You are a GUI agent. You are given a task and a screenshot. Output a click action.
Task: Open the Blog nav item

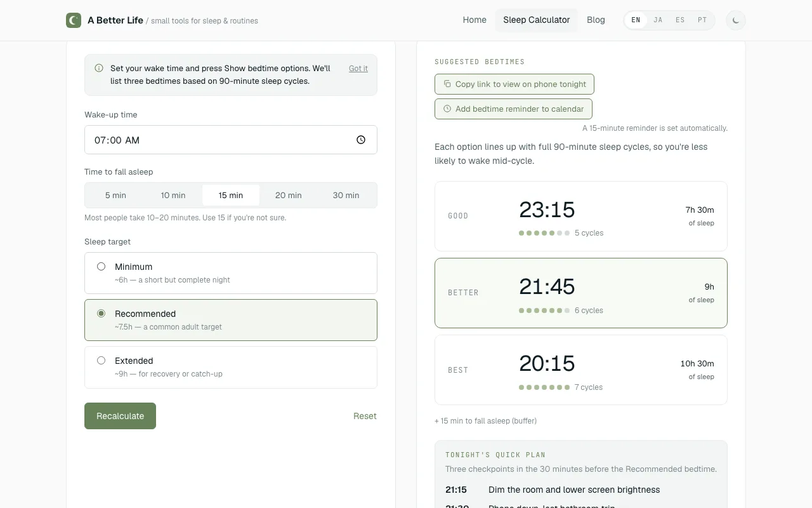[x=596, y=20]
